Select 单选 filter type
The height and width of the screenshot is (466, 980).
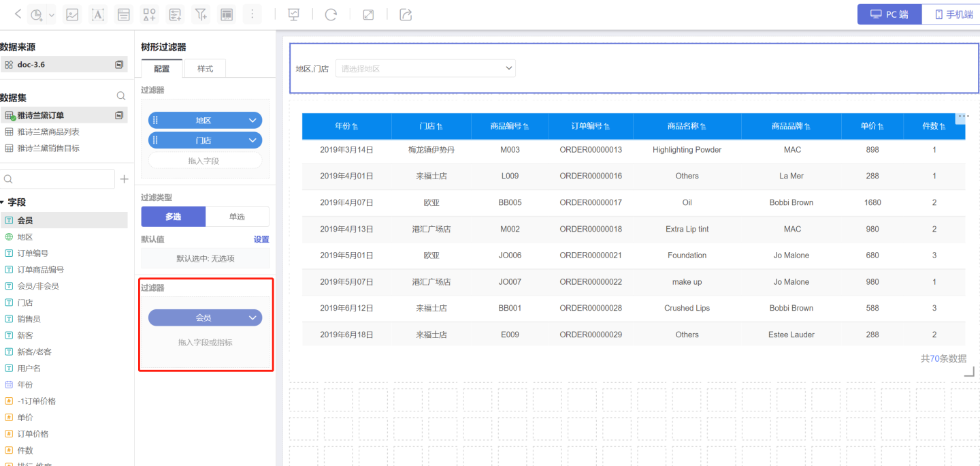coord(237,217)
